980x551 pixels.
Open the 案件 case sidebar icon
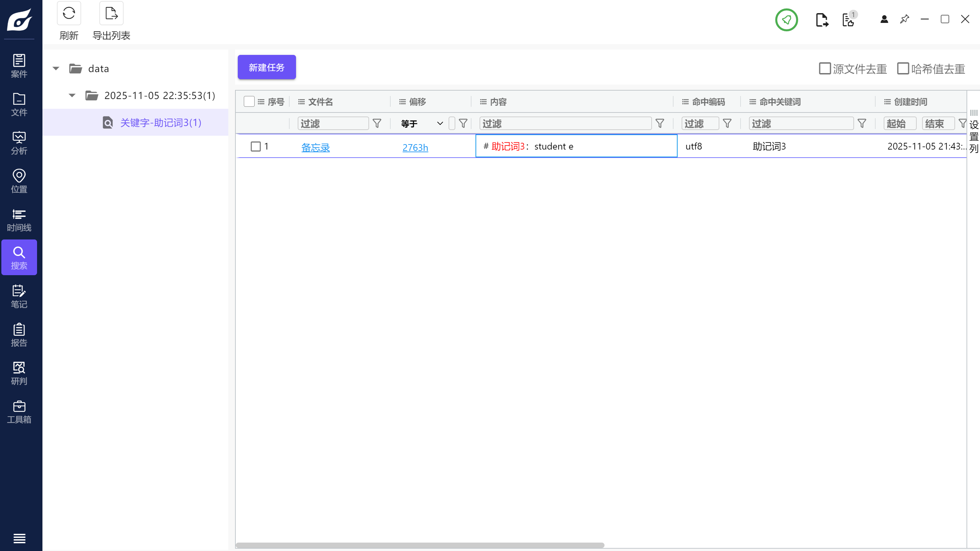pos(19,65)
